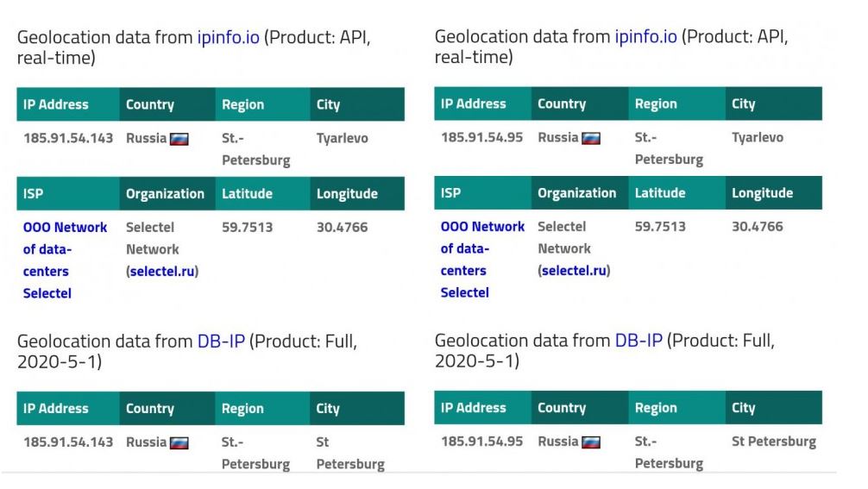Image resolution: width=868 pixels, height=489 pixels.
Task: Open DB-IP link in left heading
Action: (x=221, y=342)
